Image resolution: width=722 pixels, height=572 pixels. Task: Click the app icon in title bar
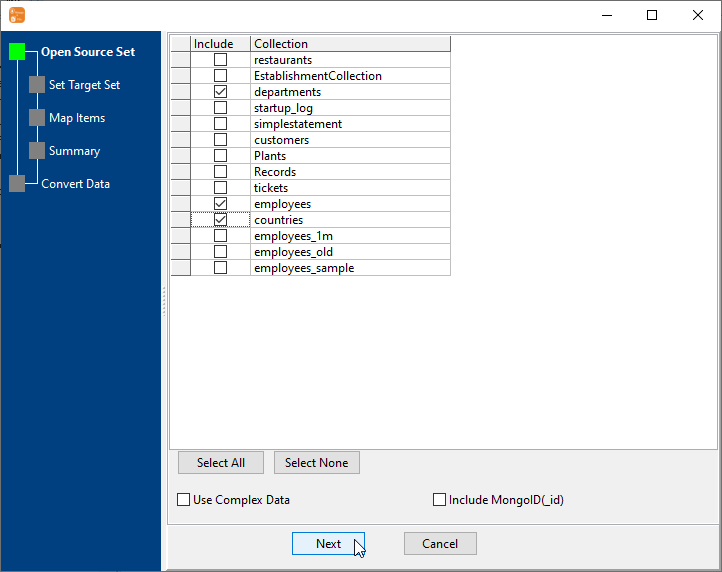click(16, 15)
